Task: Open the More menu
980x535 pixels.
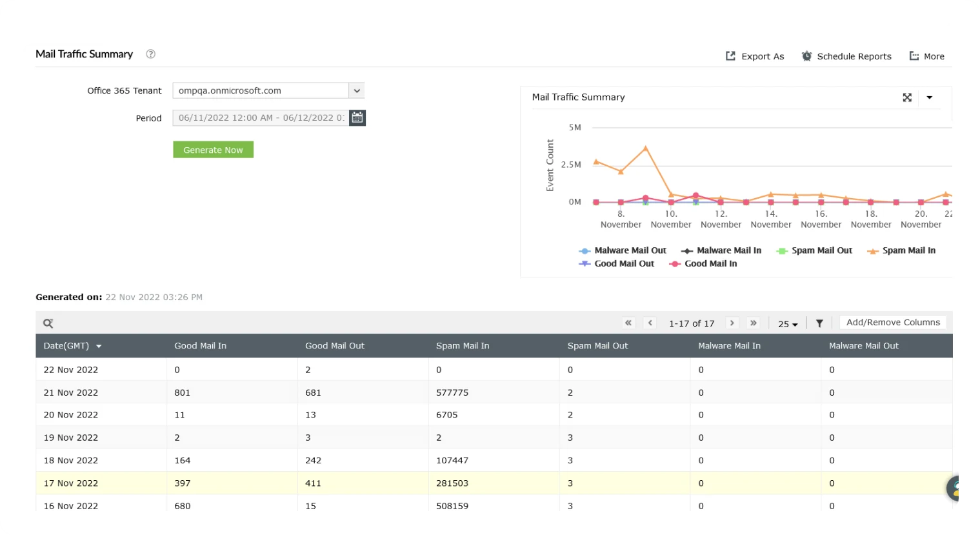Action: tap(927, 56)
